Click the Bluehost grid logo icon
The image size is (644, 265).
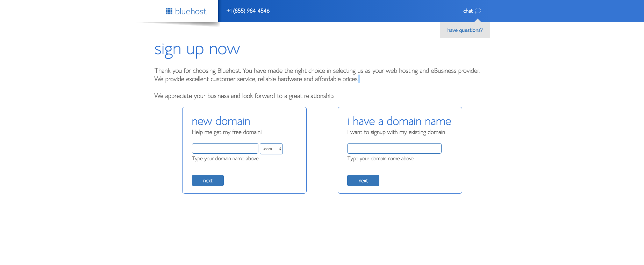169,11
